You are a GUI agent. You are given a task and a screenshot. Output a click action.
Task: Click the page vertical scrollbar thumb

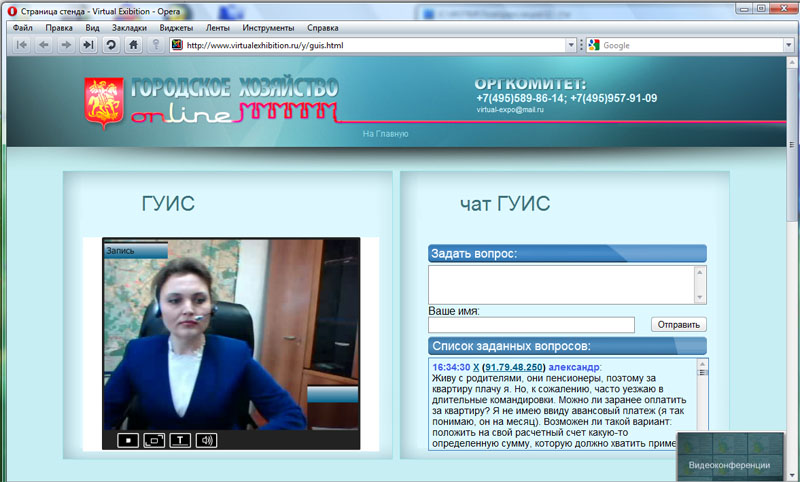click(x=792, y=144)
